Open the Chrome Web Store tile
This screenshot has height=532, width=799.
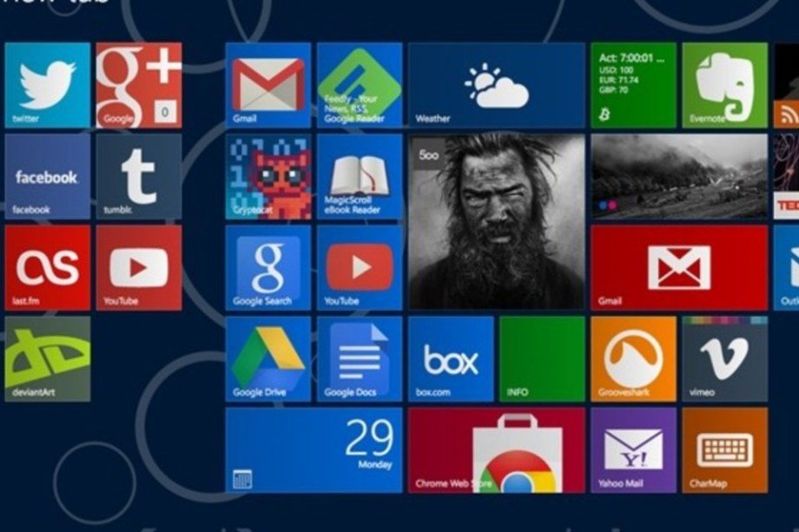496,450
